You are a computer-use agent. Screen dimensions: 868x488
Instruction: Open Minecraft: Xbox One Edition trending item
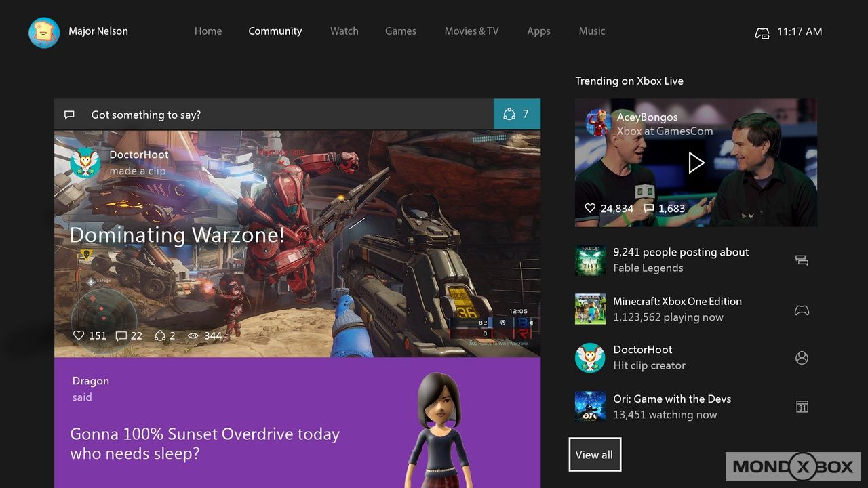click(677, 309)
